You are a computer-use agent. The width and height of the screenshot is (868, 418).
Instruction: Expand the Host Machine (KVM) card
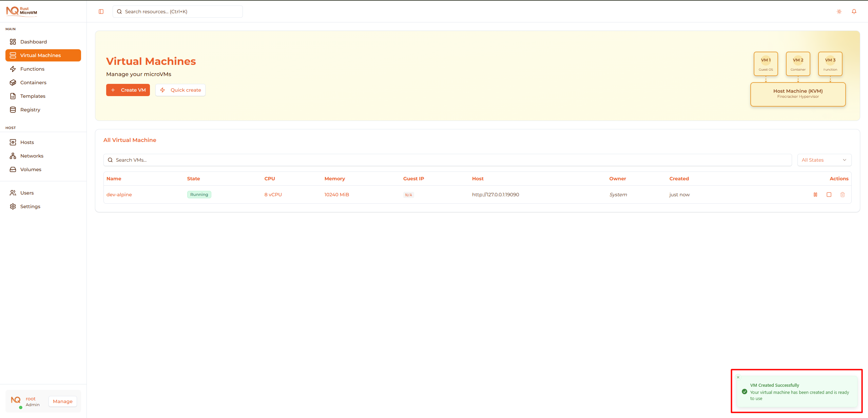pos(797,94)
